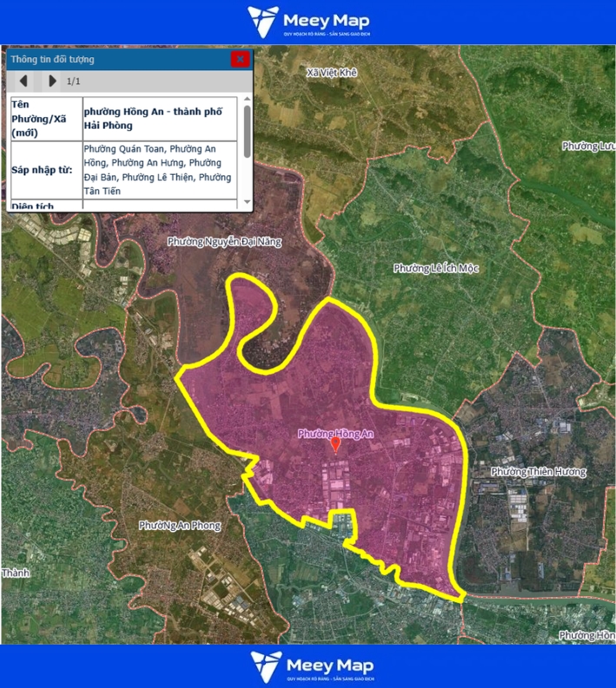Go to previous object with left arrow
This screenshot has height=688, width=616.
coord(23,81)
